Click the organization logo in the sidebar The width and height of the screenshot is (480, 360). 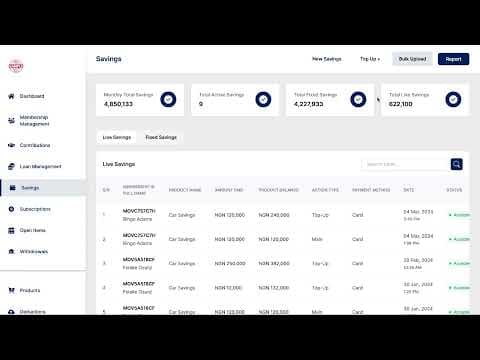[16, 66]
